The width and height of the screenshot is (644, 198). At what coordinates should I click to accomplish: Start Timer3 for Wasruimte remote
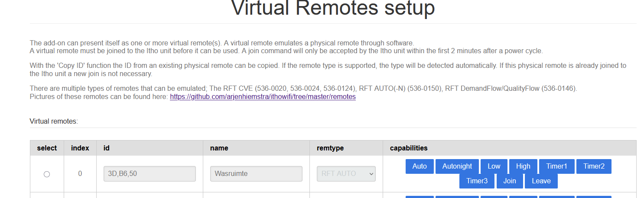tap(477, 181)
